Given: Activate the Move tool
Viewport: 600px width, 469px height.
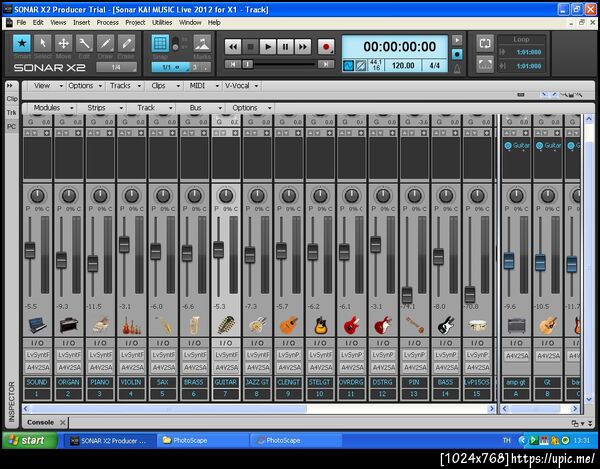Looking at the screenshot, I should (x=64, y=44).
